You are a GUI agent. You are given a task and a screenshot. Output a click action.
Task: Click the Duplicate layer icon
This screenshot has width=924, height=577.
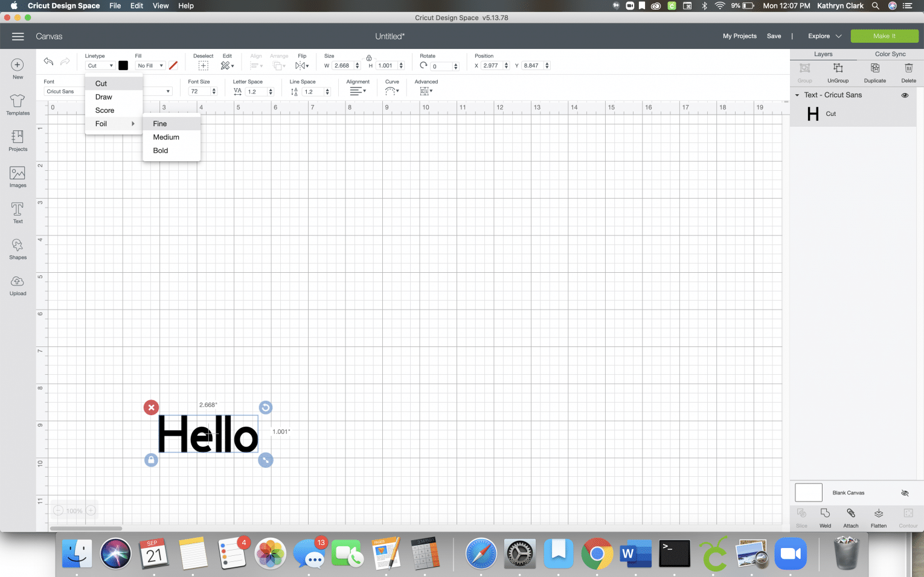pos(875,68)
